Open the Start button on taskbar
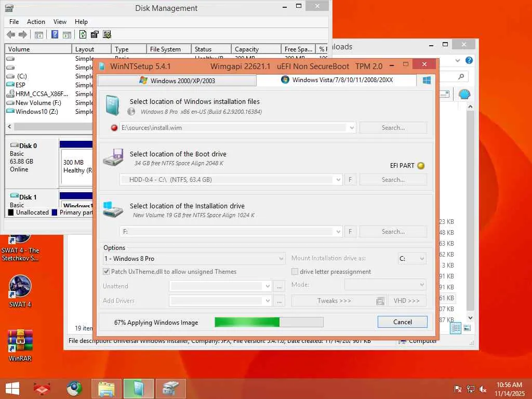The image size is (532, 399). click(12, 389)
